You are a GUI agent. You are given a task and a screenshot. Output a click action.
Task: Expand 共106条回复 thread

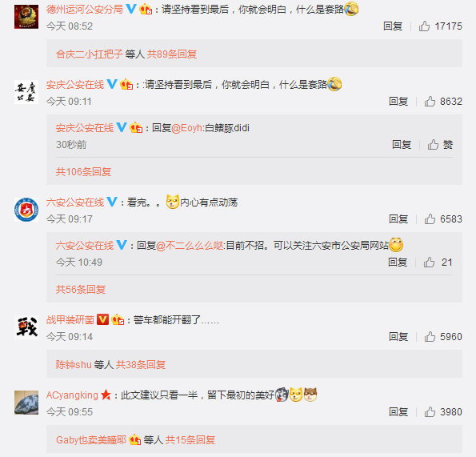83,172
